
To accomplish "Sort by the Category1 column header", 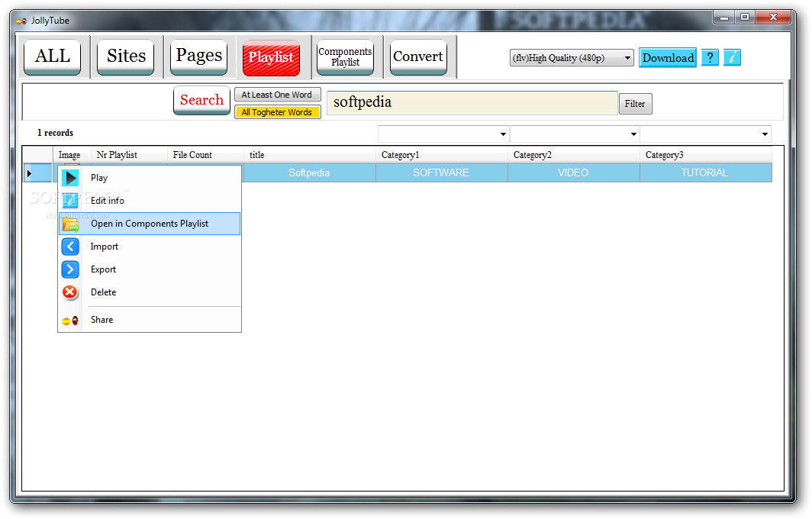I will coord(442,155).
